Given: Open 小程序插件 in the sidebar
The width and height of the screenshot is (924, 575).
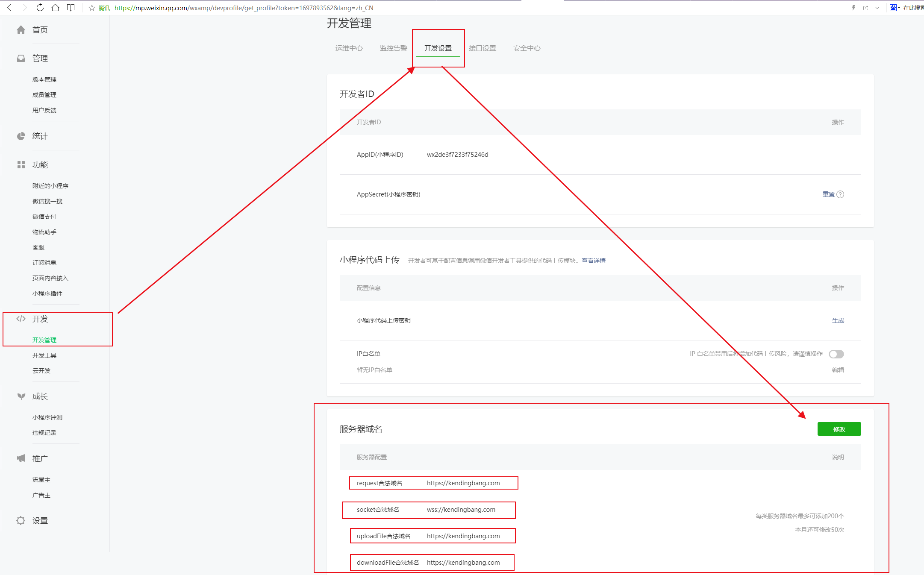Looking at the screenshot, I should 47,293.
